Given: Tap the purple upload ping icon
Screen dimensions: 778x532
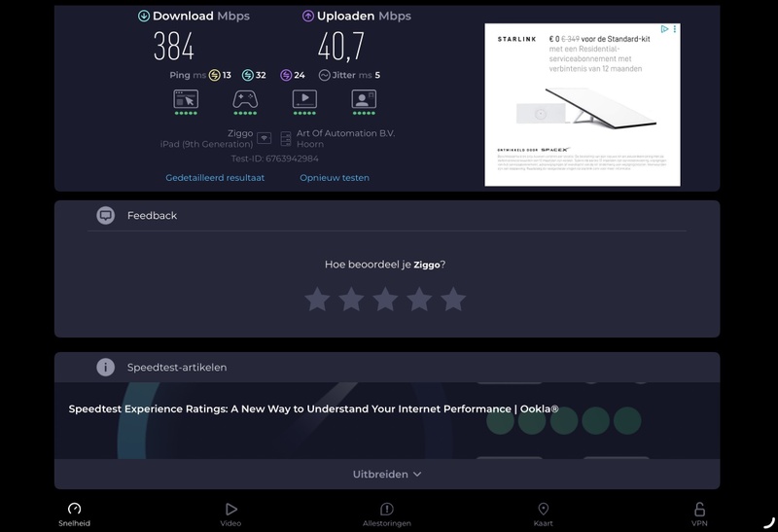Looking at the screenshot, I should [x=286, y=75].
